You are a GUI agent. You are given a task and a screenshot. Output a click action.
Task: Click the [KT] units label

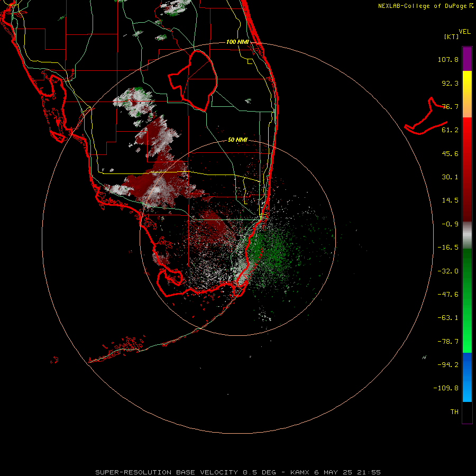(x=452, y=36)
